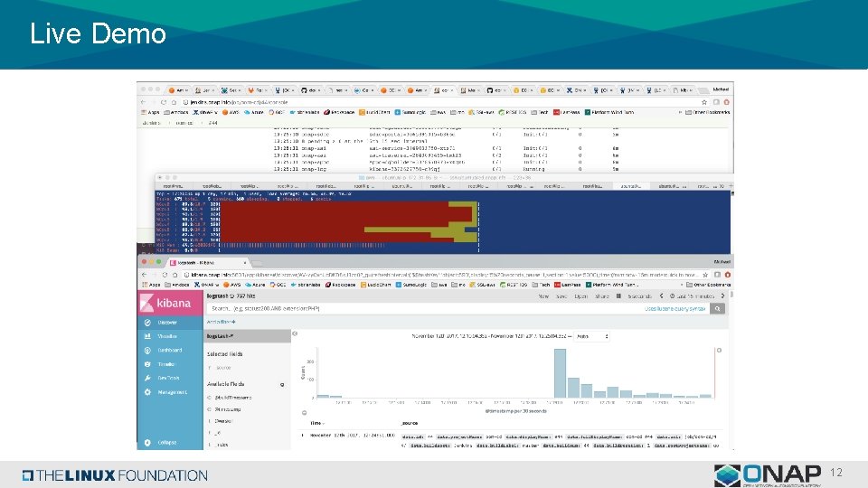This screenshot has height=488, width=868.
Task: Click back arrow in Jenkins browser window
Action: pos(143,102)
